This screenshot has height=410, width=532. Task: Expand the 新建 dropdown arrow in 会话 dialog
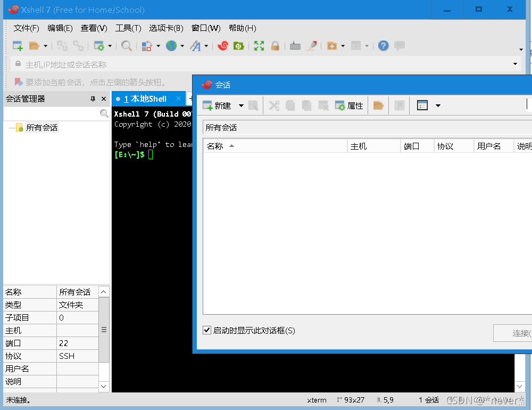coord(241,105)
